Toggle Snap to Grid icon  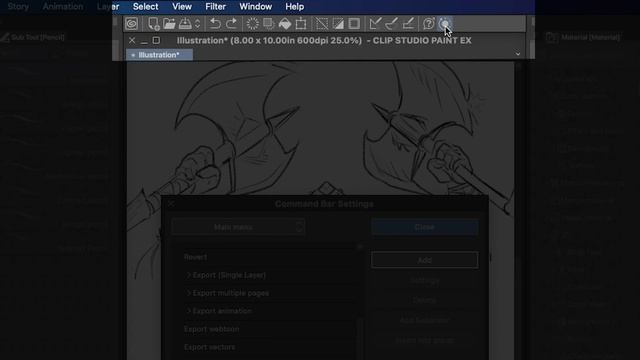point(408,24)
